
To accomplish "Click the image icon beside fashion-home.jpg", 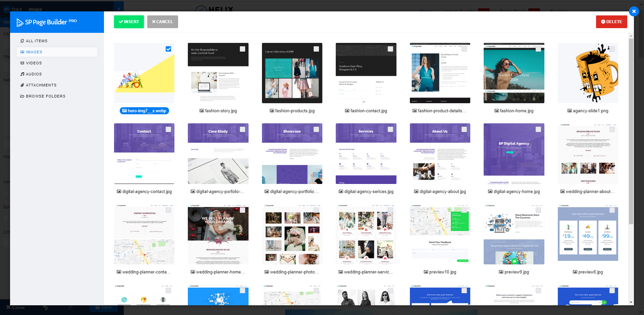I will click(x=497, y=111).
